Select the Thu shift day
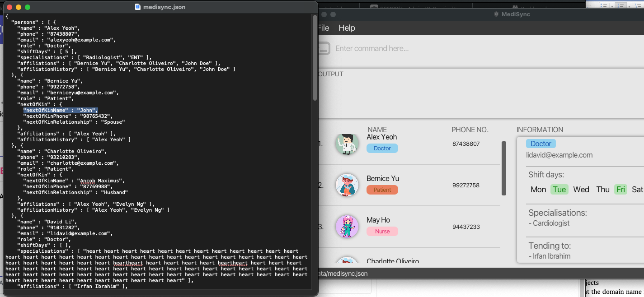Viewport: 644px width, 297px height. 603,190
